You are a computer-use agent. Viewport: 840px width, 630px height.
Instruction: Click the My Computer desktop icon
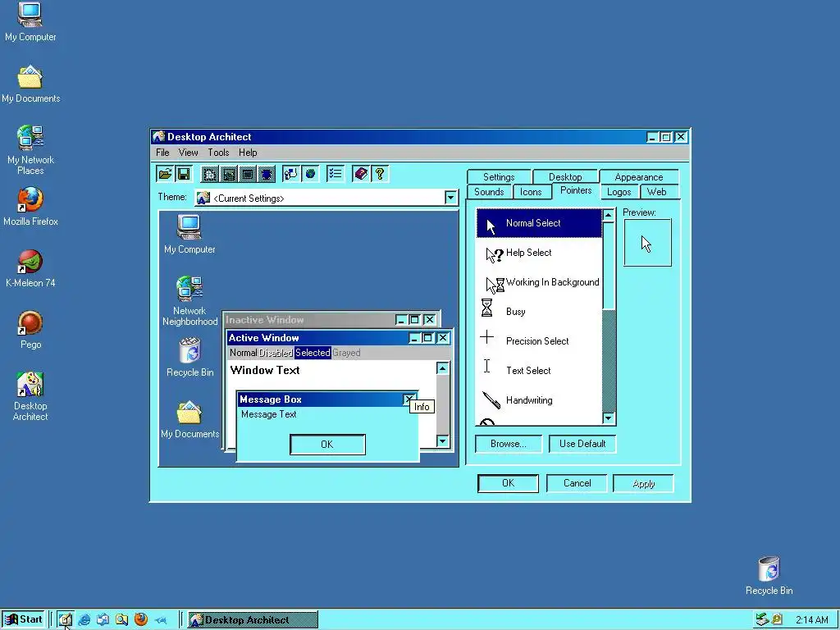point(30,21)
